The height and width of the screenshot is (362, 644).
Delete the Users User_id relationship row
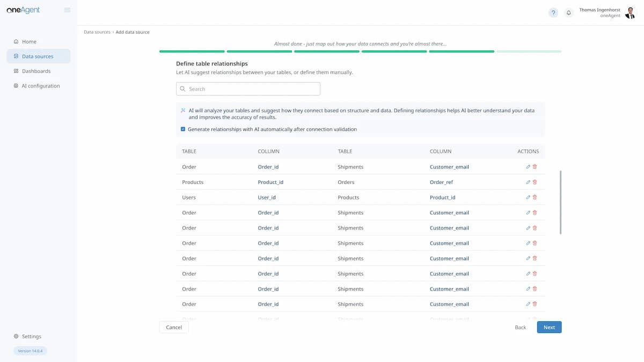click(x=535, y=197)
